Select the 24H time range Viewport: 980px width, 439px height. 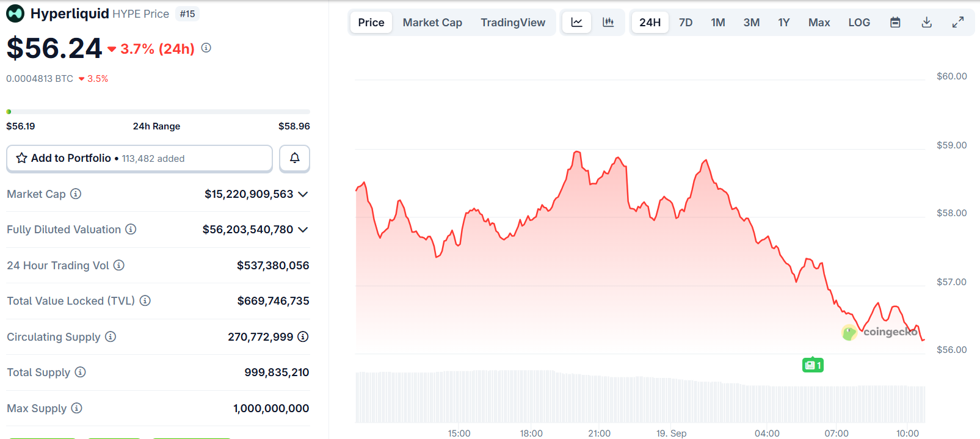(x=650, y=23)
